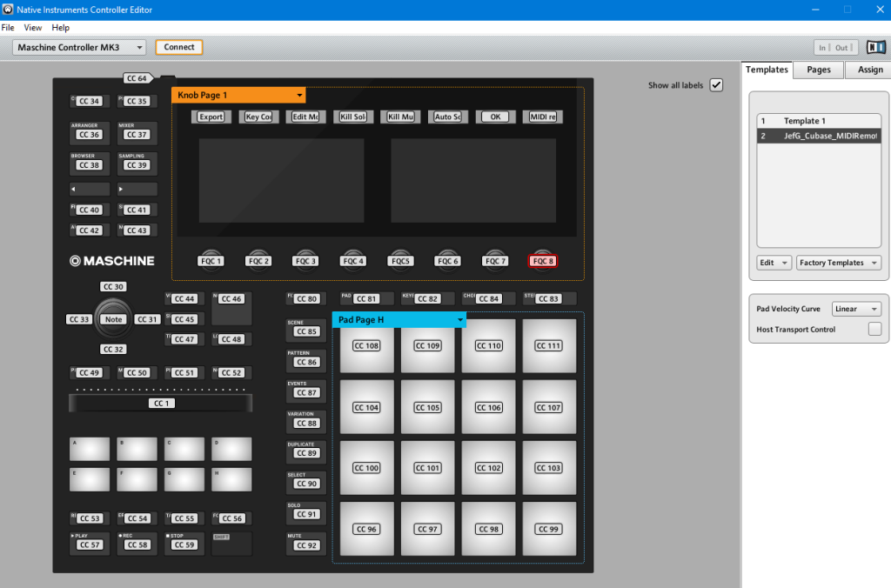891x588 pixels.
Task: Select pad CC 111
Action: tap(549, 345)
